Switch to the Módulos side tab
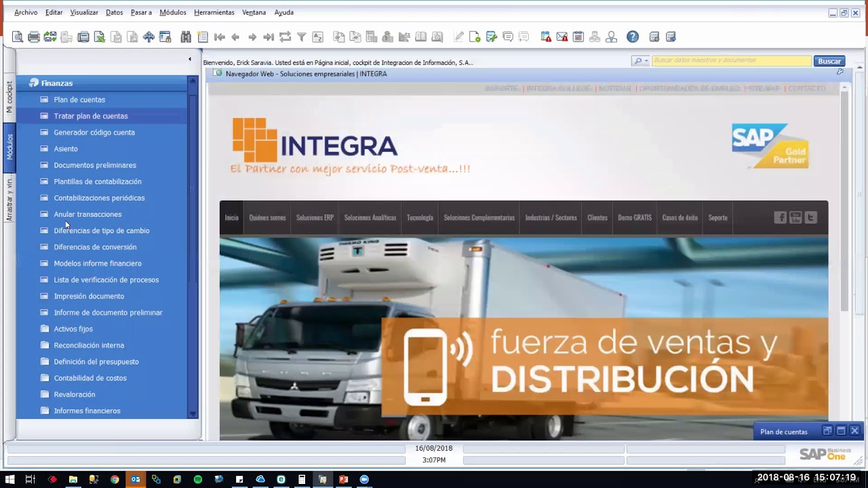This screenshot has height=488, width=868. [9, 146]
